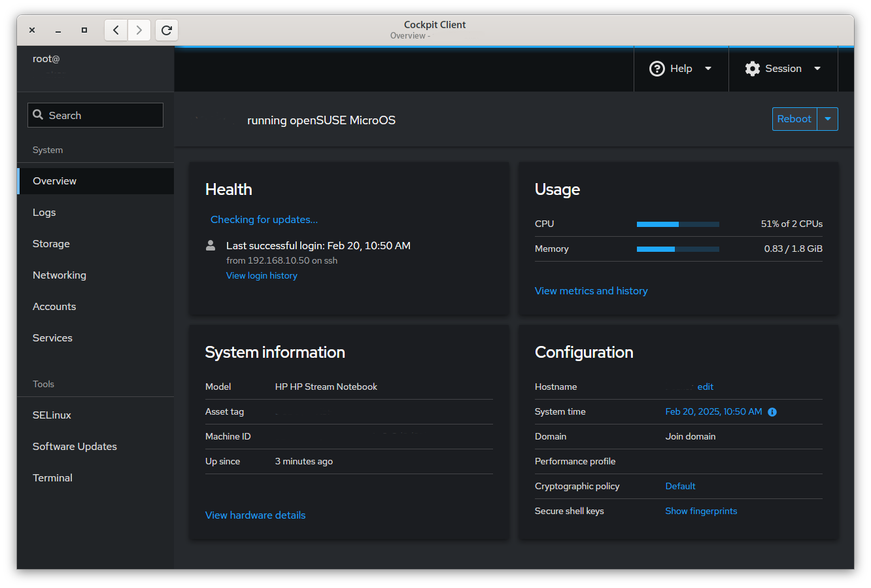The height and width of the screenshot is (588, 871).
Task: Open Terminal from the Tools section
Action: pyautogui.click(x=52, y=478)
